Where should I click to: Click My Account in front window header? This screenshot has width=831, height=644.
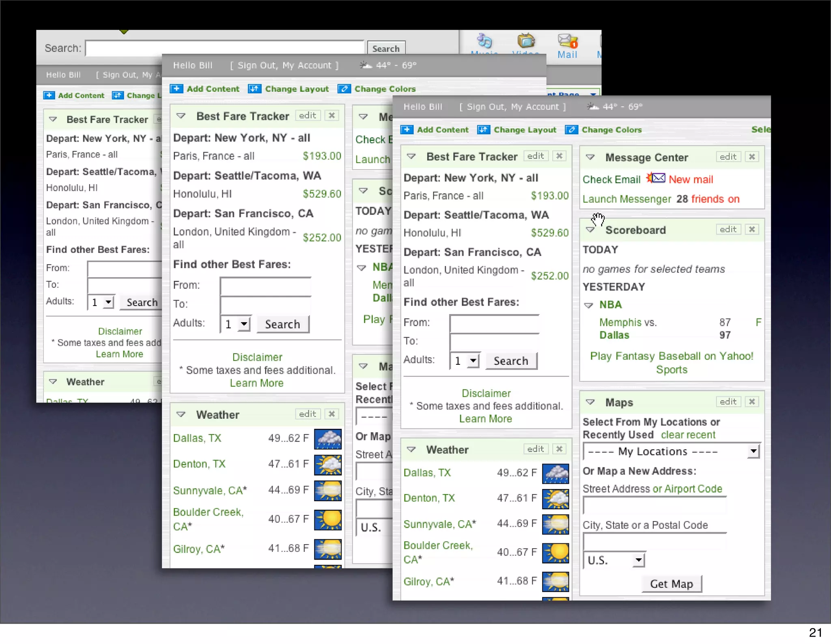535,107
